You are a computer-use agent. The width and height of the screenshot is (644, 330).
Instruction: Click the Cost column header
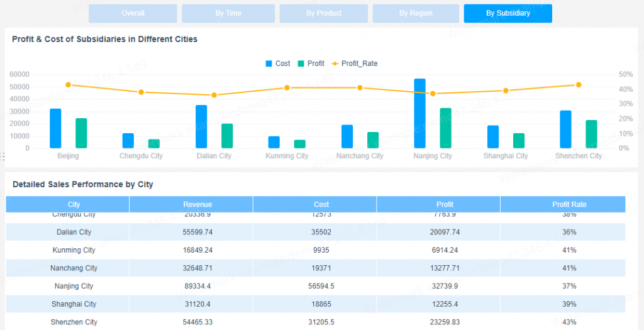point(315,204)
